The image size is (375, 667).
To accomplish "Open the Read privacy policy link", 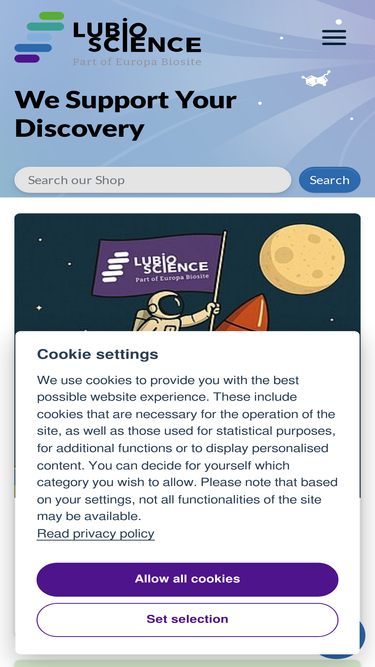I will point(96,533).
